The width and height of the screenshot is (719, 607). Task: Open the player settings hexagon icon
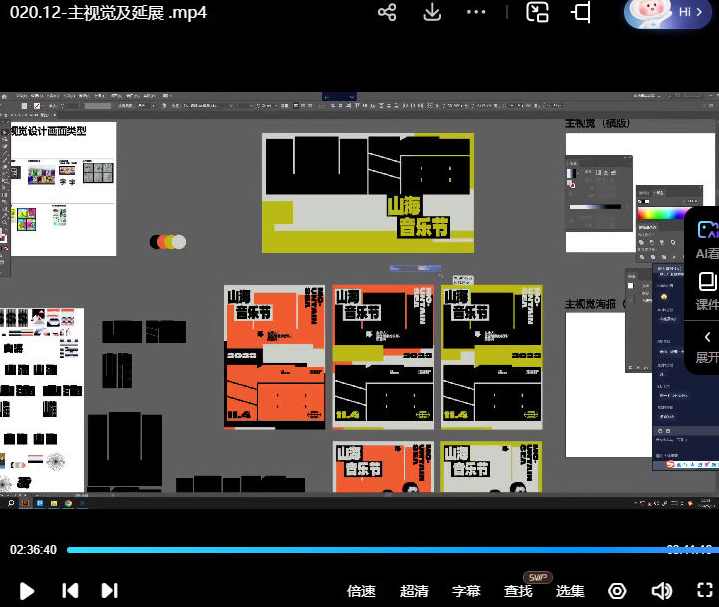[x=617, y=591]
